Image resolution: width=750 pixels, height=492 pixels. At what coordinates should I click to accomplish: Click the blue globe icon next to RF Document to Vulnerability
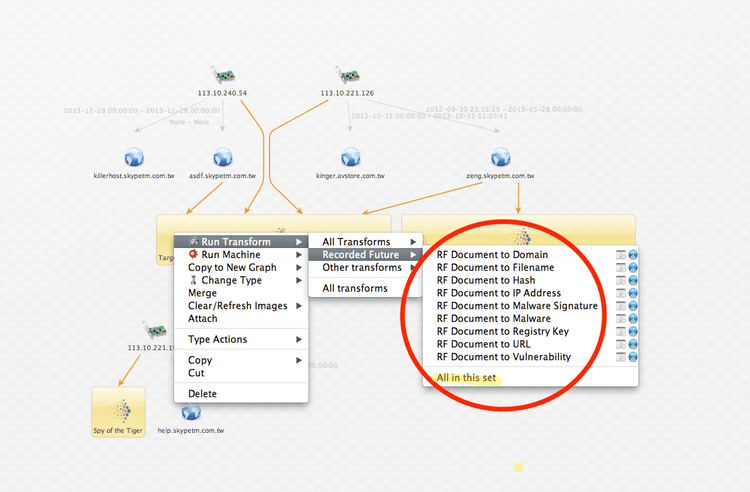pyautogui.click(x=633, y=357)
